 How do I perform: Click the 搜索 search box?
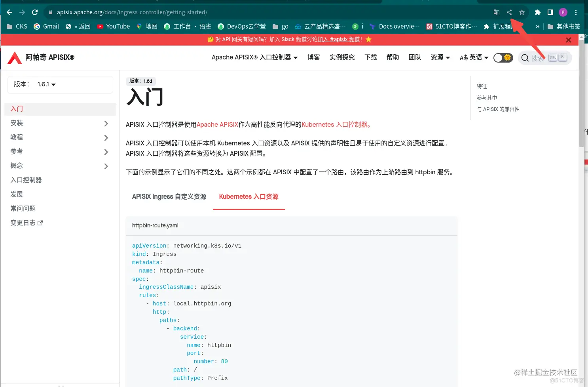(x=544, y=58)
